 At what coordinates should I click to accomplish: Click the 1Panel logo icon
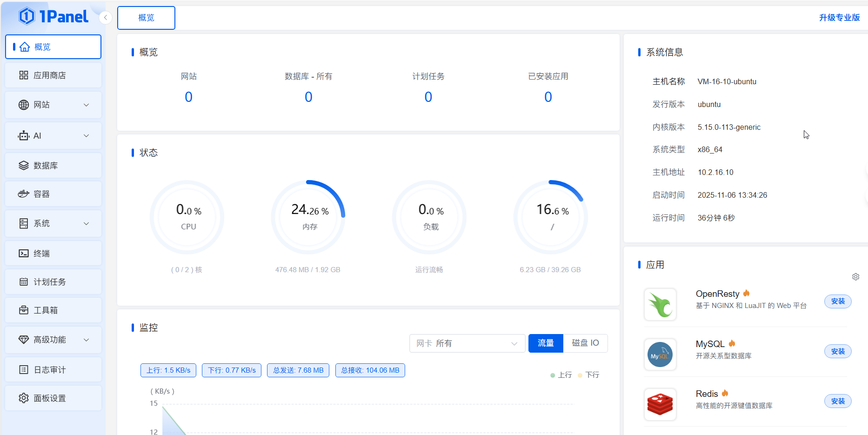point(27,16)
